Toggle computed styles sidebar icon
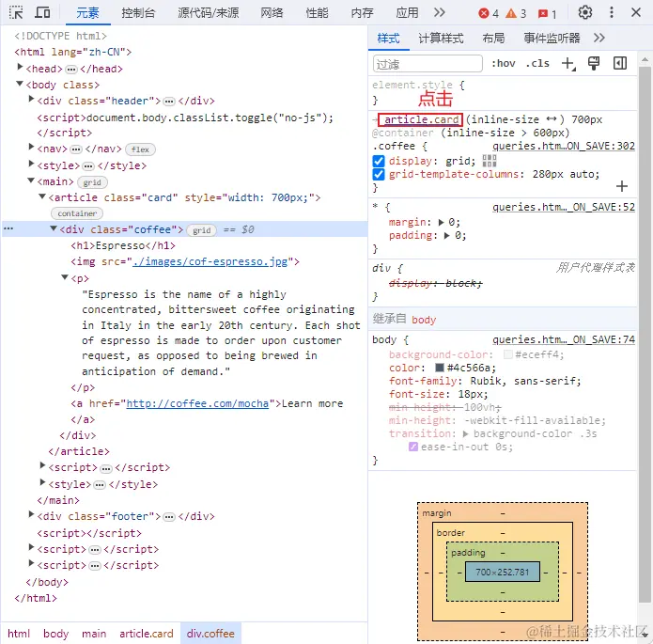Screen dimensions: 653x644 pyautogui.click(x=620, y=63)
